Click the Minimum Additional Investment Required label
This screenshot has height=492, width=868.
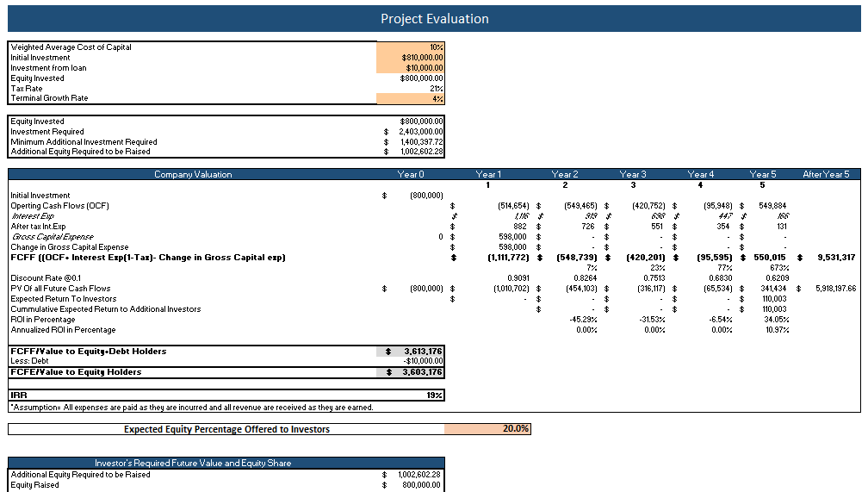(84, 142)
